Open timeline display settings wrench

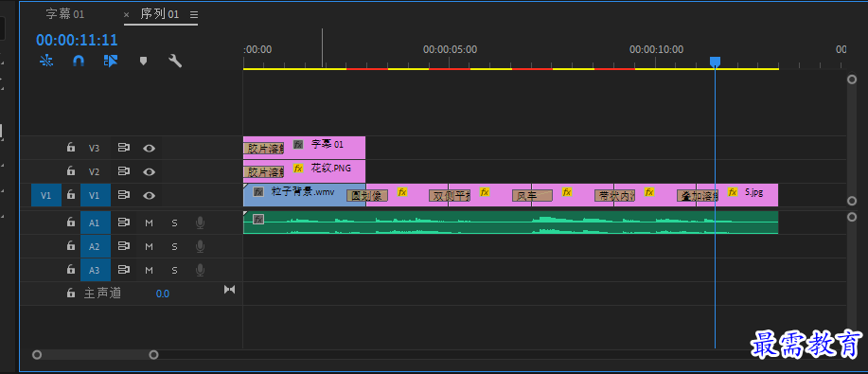coord(175,61)
